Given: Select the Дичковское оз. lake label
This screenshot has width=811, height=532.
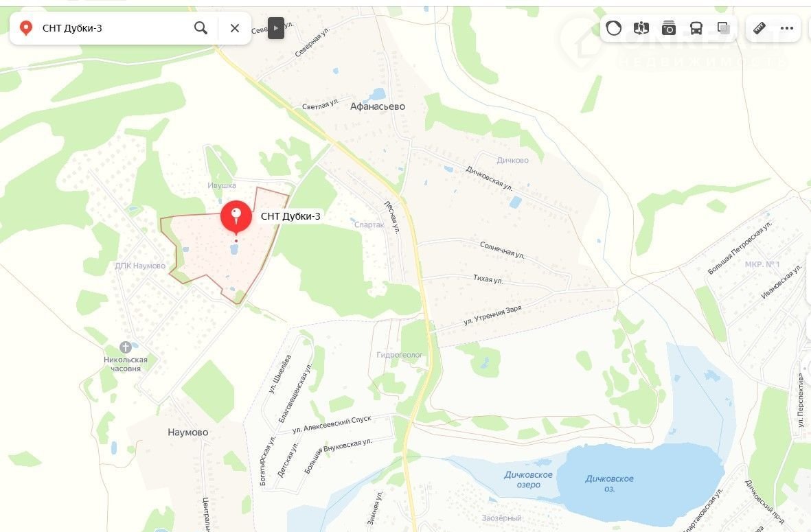Looking at the screenshot, I should [609, 483].
